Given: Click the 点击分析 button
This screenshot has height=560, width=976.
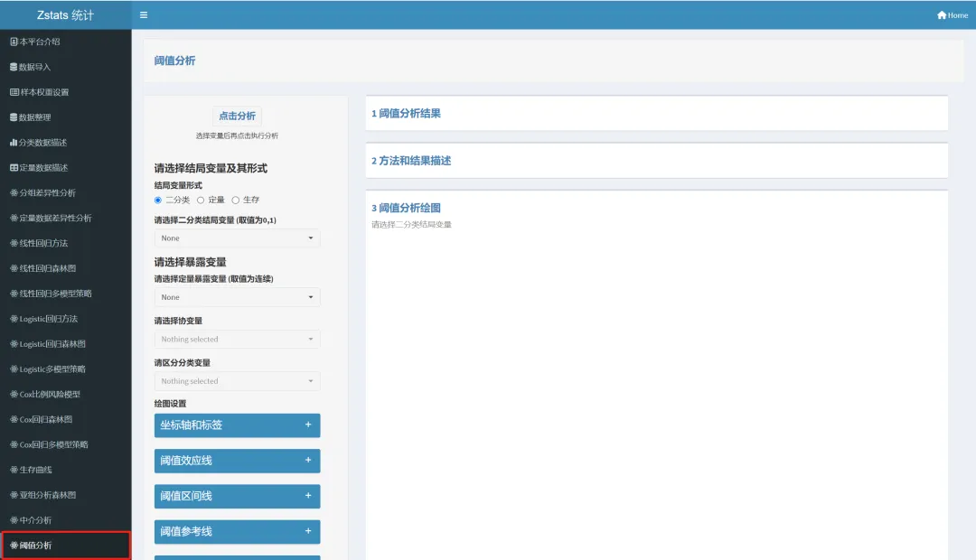Looking at the screenshot, I should pos(237,117).
